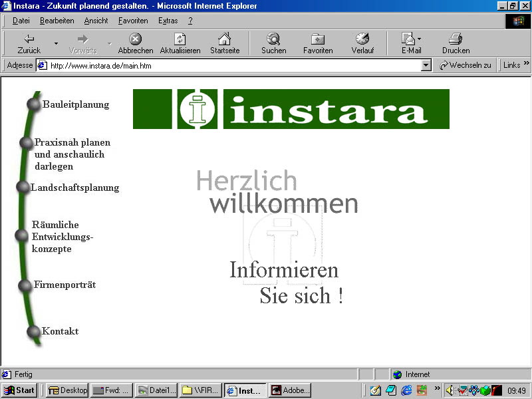Open Räumliche Entwicklungskonzepte link
This screenshot has width=532, height=399.
pos(62,237)
